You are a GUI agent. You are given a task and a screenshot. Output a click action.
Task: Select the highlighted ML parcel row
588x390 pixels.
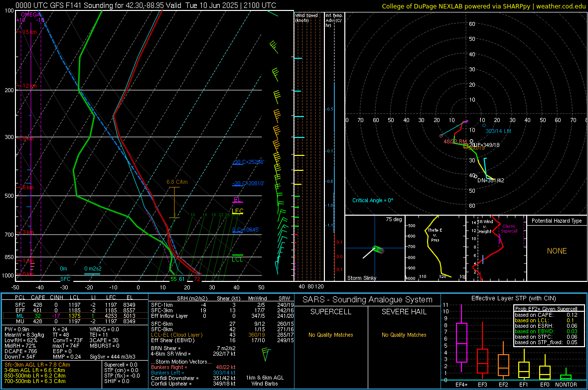click(x=75, y=316)
